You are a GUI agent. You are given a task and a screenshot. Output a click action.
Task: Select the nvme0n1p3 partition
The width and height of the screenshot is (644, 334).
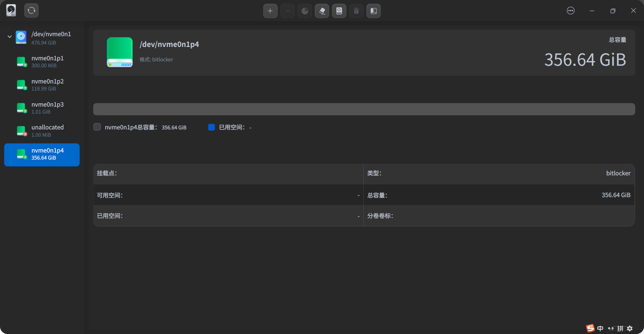[42, 108]
